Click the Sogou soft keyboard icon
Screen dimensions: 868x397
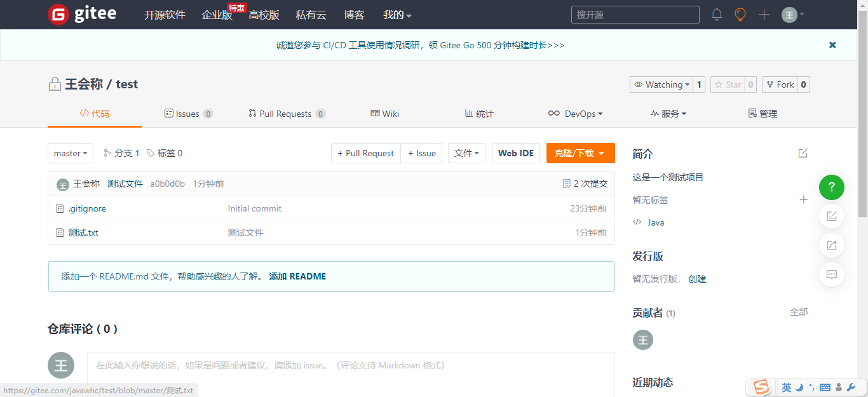[x=825, y=387]
